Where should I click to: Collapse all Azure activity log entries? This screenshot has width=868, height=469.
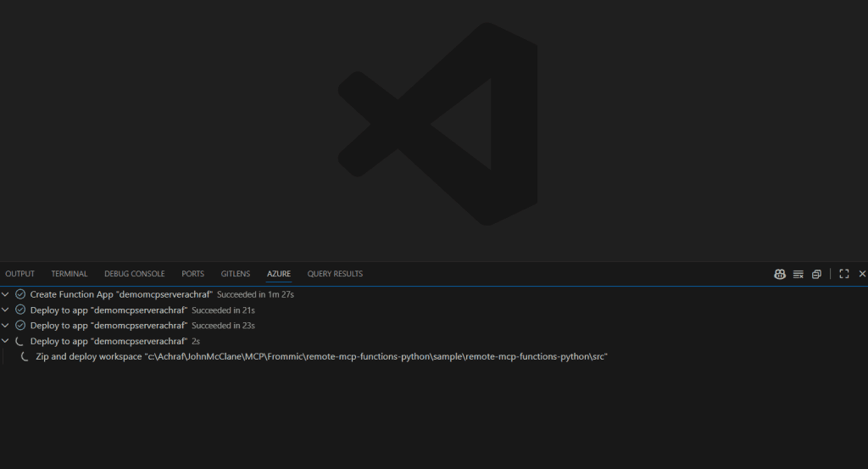tap(816, 274)
